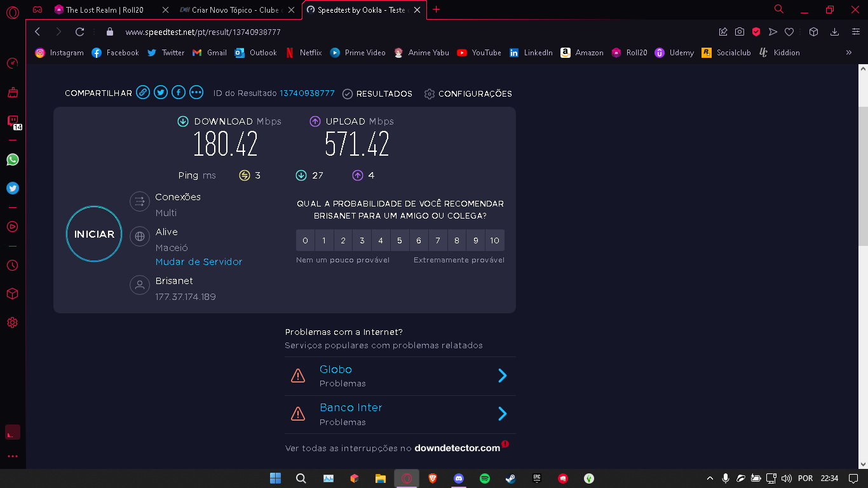Open Discord from the taskbar
Viewport: 868px width, 488px height.
point(459,478)
